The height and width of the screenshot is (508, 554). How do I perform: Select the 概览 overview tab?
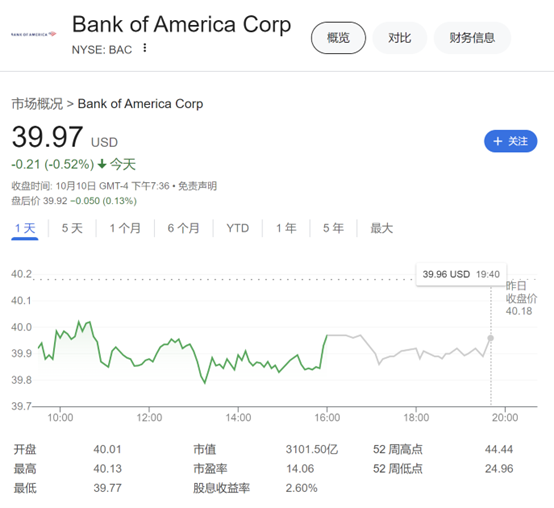338,38
